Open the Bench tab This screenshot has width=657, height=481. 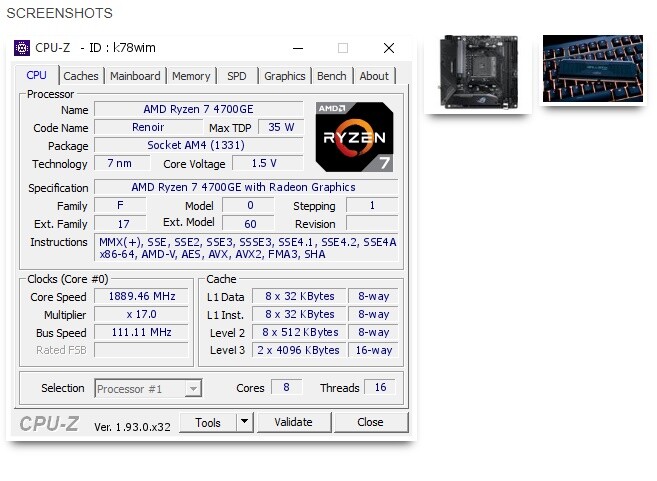point(332,76)
